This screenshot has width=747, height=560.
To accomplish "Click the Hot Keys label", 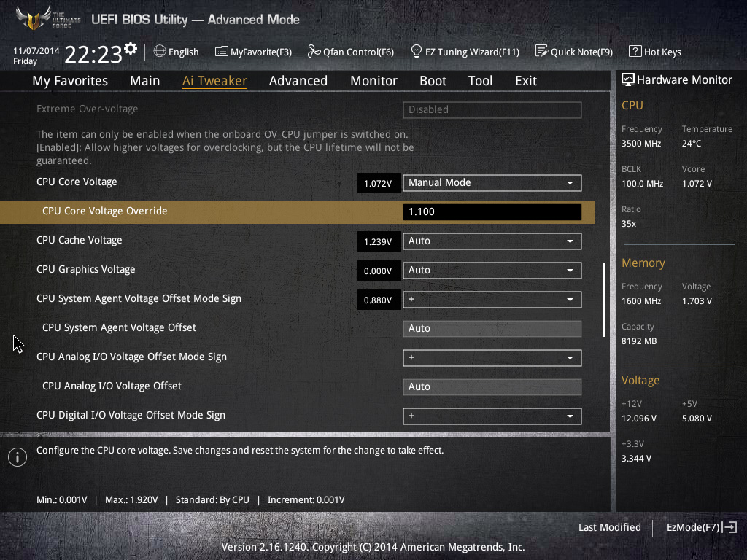I will pyautogui.click(x=662, y=52).
